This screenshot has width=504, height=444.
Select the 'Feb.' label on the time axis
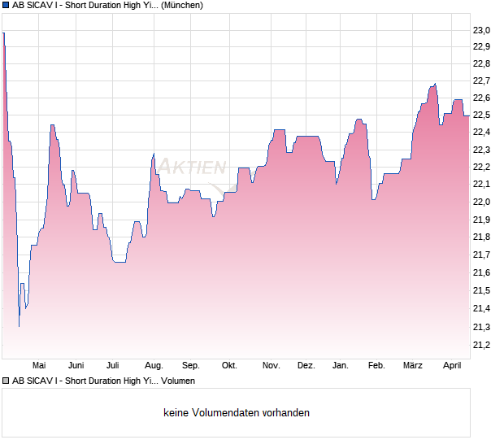[376, 365]
